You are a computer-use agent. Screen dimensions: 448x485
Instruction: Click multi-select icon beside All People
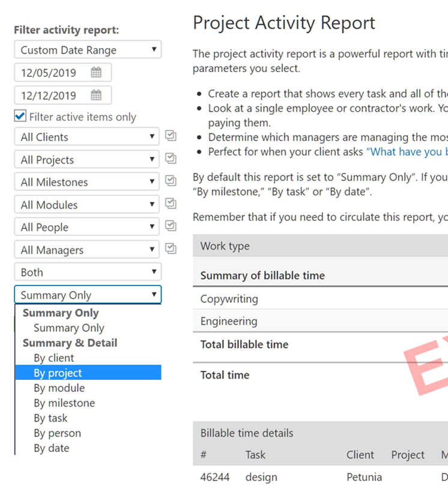click(x=171, y=227)
